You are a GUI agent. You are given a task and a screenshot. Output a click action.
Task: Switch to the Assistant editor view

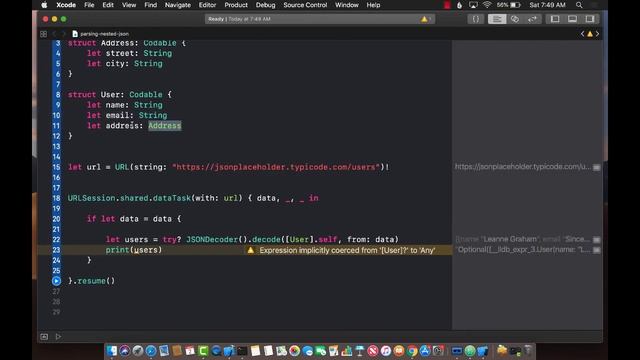515,19
